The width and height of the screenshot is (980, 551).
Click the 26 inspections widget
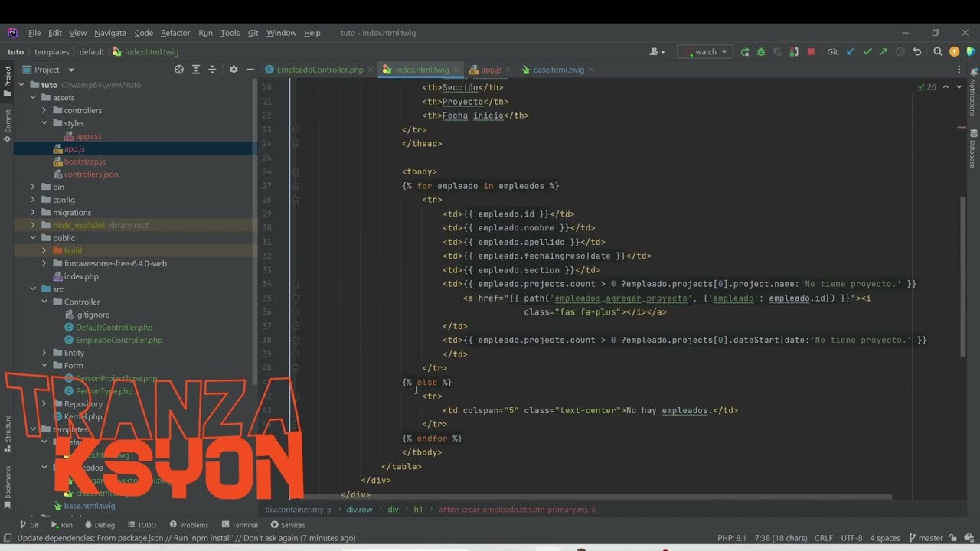[x=926, y=87]
